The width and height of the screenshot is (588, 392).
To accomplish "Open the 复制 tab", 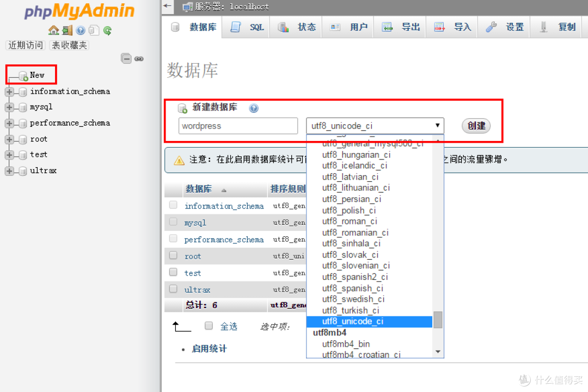I will pos(556,27).
